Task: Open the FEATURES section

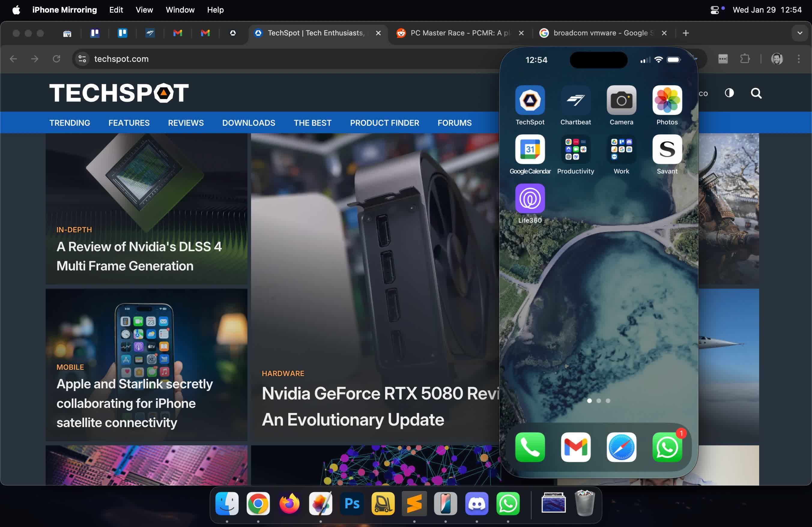Action: tap(129, 123)
